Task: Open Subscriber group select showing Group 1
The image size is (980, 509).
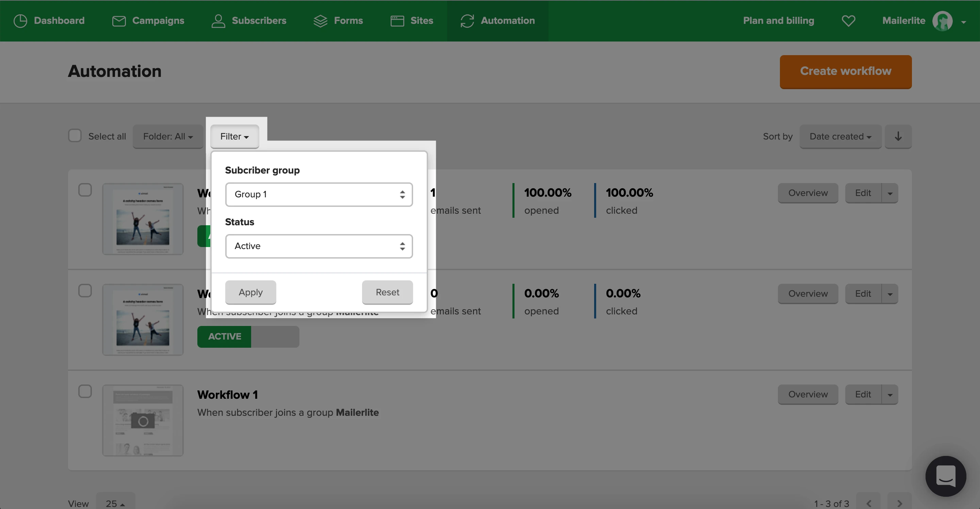Action: (319, 194)
